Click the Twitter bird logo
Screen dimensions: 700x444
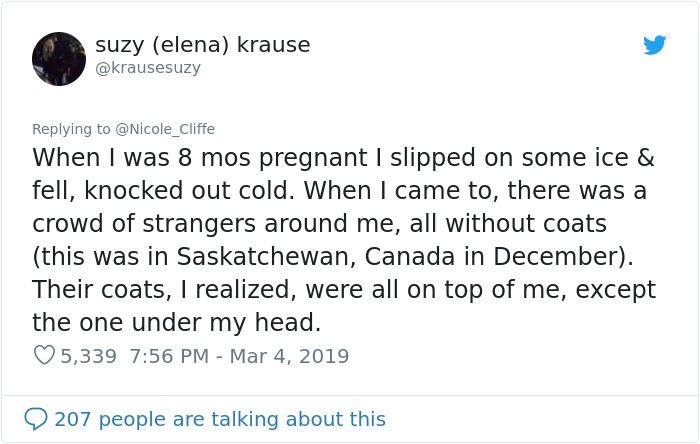coord(654,45)
